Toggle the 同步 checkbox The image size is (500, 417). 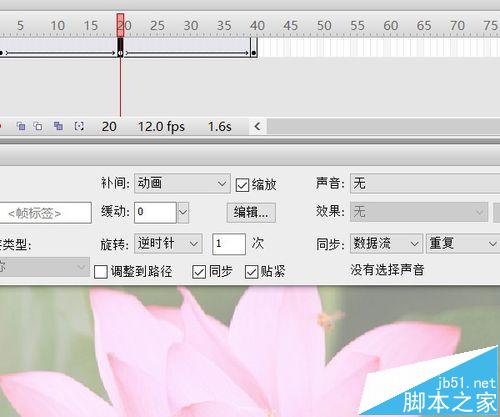[x=199, y=272]
